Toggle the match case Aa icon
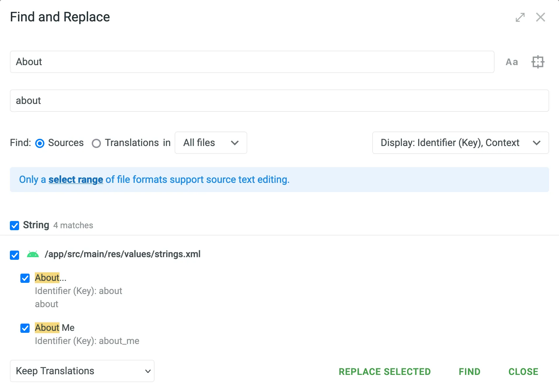559x392 pixels. click(x=511, y=62)
